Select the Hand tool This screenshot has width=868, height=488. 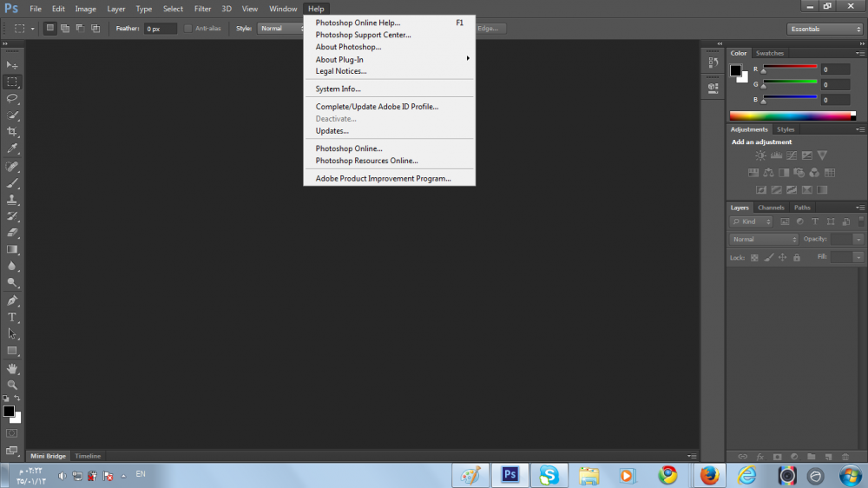[12, 368]
